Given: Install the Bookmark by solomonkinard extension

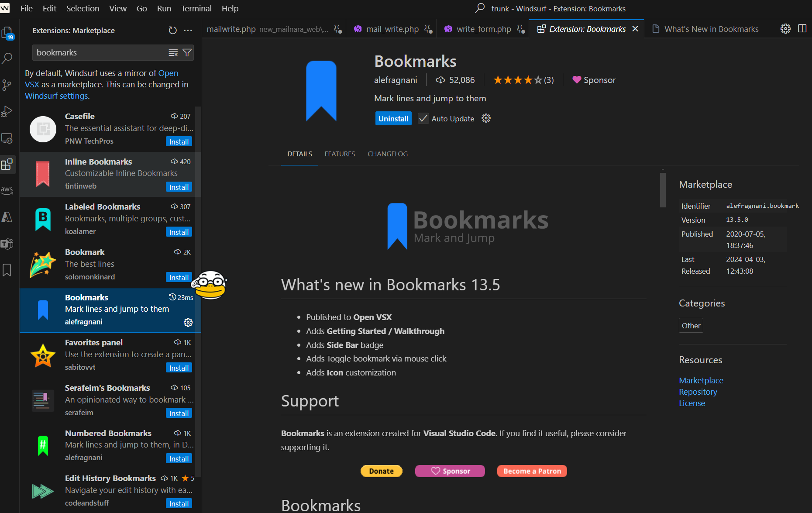Looking at the screenshot, I should [x=179, y=278].
